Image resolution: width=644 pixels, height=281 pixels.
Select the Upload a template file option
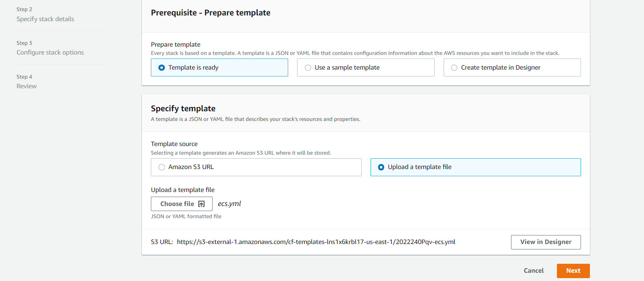point(381,167)
